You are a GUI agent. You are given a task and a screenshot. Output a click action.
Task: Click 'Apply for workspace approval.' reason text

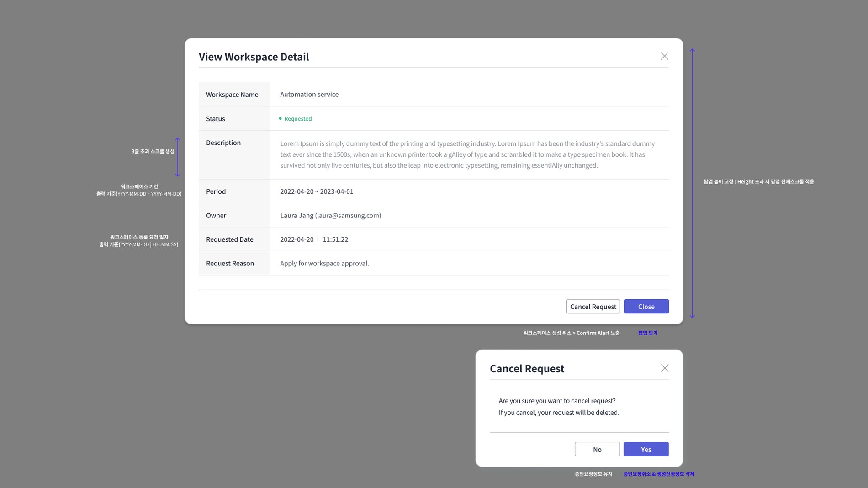[324, 263]
